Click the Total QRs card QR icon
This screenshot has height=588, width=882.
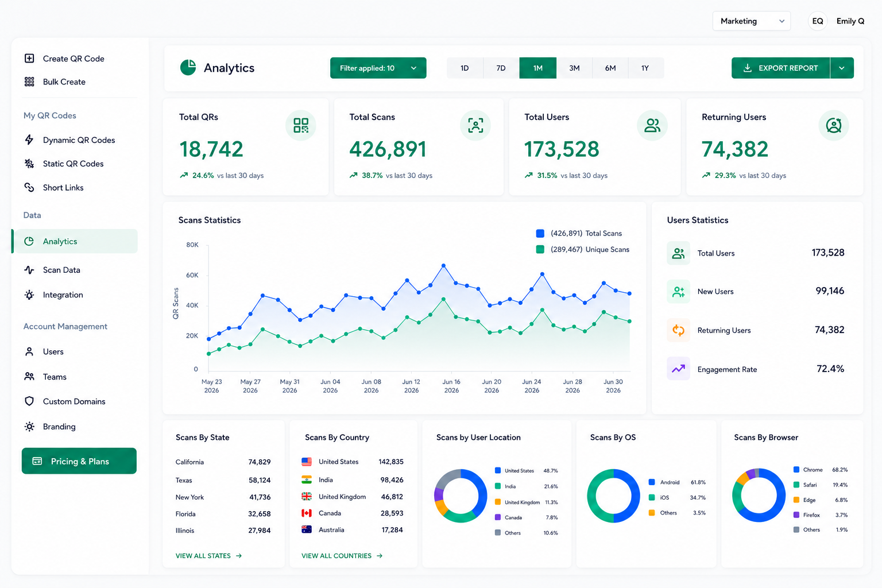[x=301, y=125]
